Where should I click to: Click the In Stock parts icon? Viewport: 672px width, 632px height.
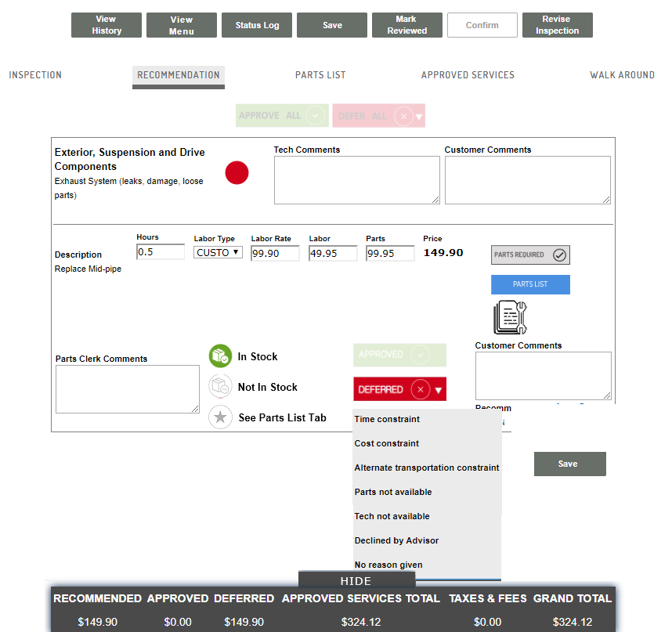(x=220, y=356)
